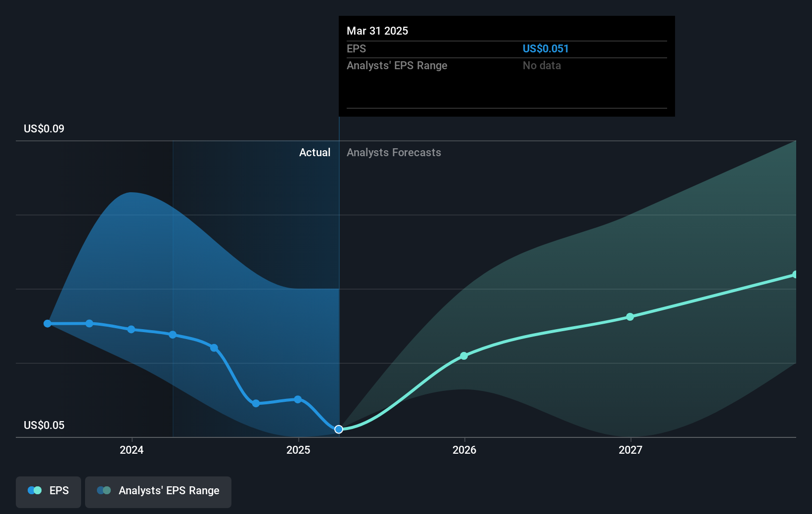Click the 2027 x-axis label
Viewport: 812px width, 514px height.
[x=631, y=450]
